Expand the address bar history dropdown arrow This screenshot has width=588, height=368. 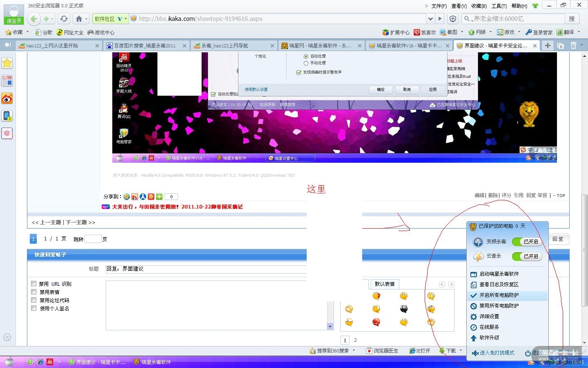tap(430, 18)
